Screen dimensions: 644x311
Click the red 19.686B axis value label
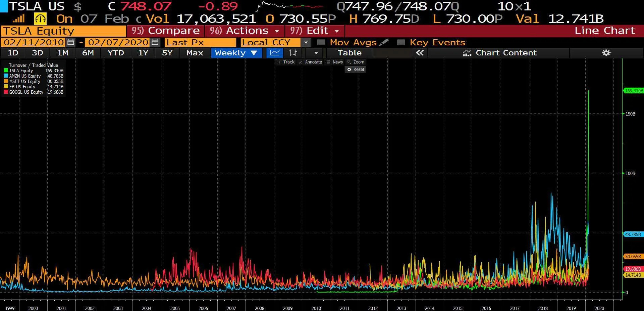(633, 269)
